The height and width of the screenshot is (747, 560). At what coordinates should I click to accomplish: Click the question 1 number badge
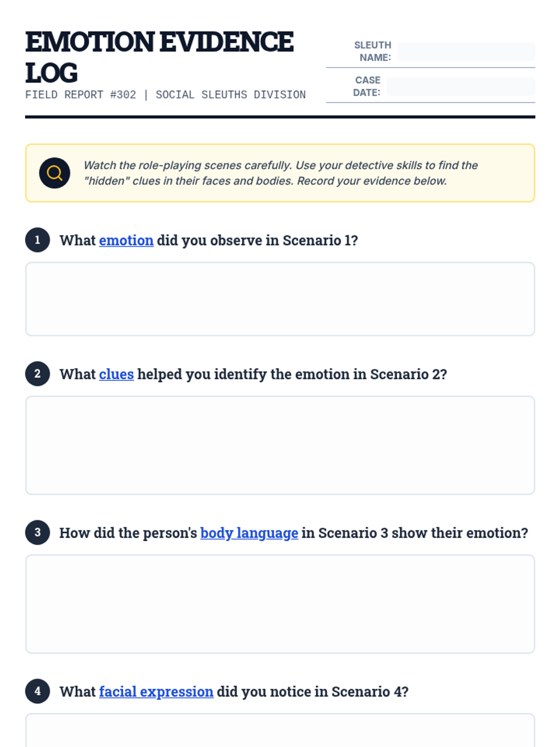tap(38, 240)
